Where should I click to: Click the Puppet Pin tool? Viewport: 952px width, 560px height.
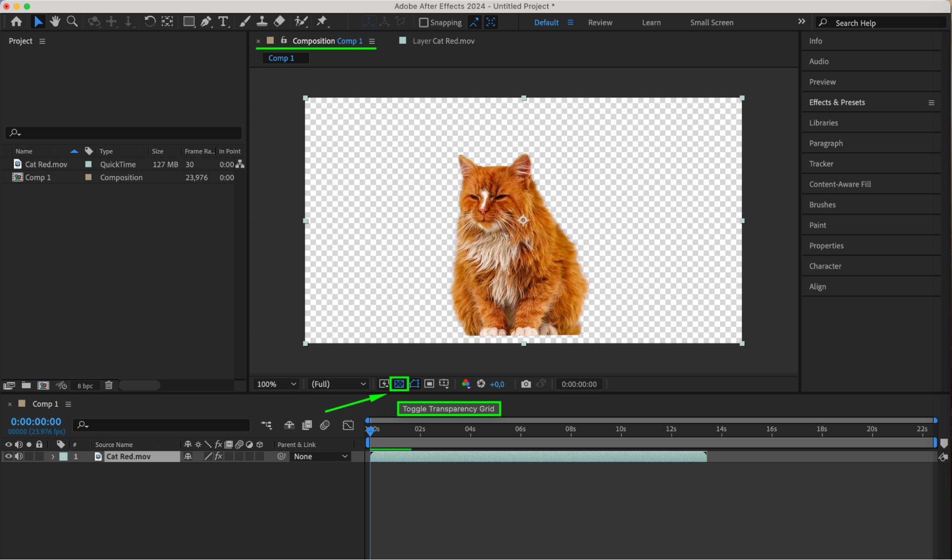pos(322,21)
